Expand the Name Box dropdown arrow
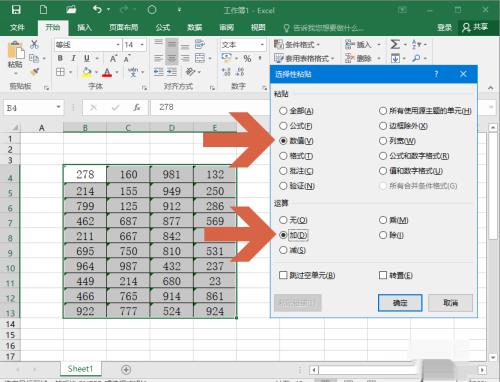Screen dimensions: 500x382 (x=58, y=107)
